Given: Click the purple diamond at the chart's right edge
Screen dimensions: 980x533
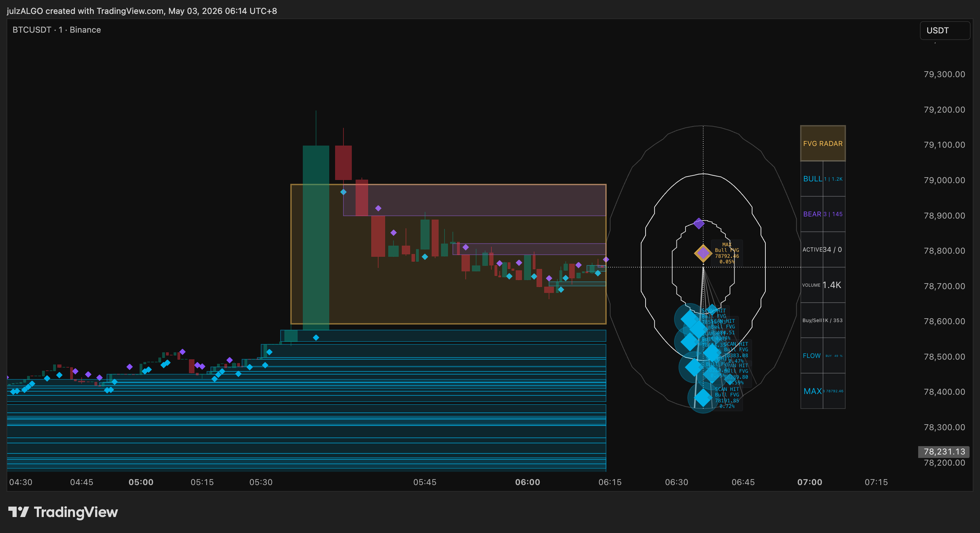Looking at the screenshot, I should 606,260.
